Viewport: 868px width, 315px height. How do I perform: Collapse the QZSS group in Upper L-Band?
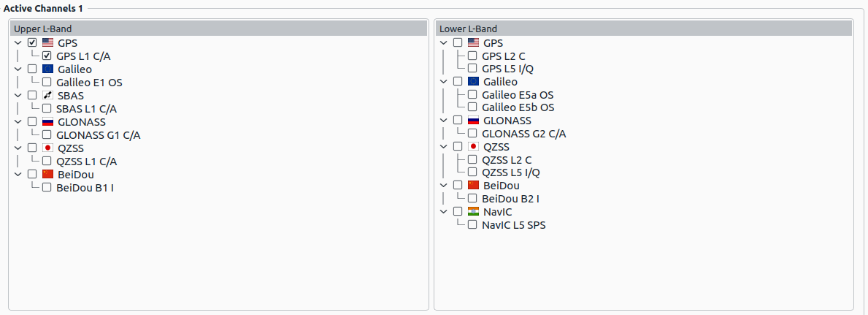pos(18,148)
